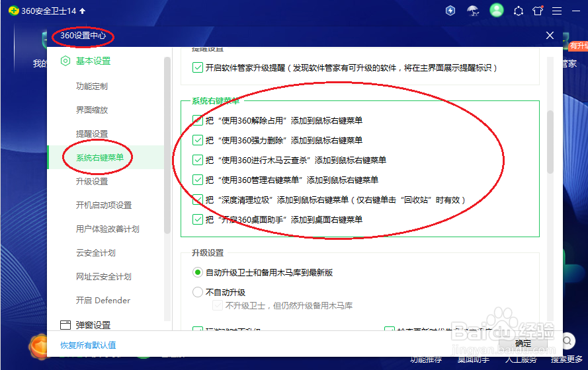Click the hexagon icon beside 基本设置

(x=65, y=61)
